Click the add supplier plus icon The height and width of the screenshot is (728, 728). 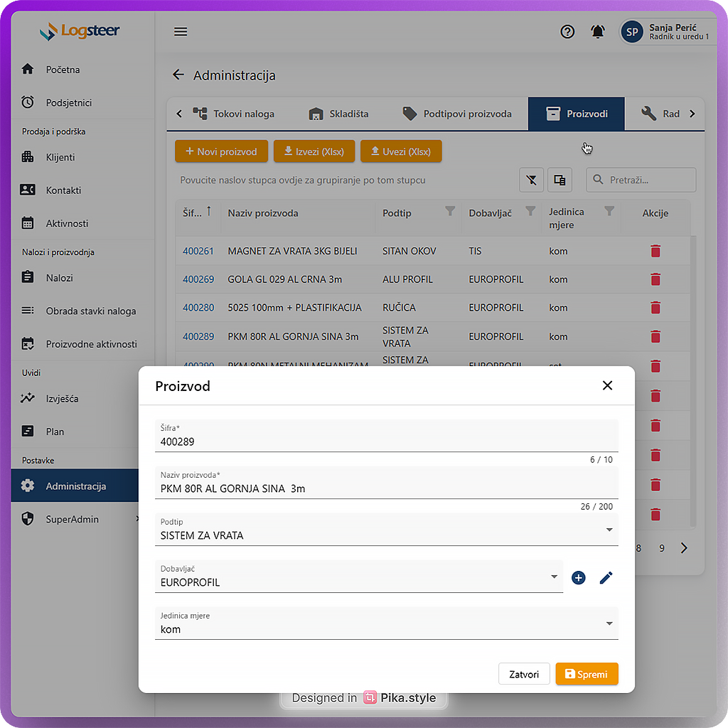pyautogui.click(x=579, y=578)
